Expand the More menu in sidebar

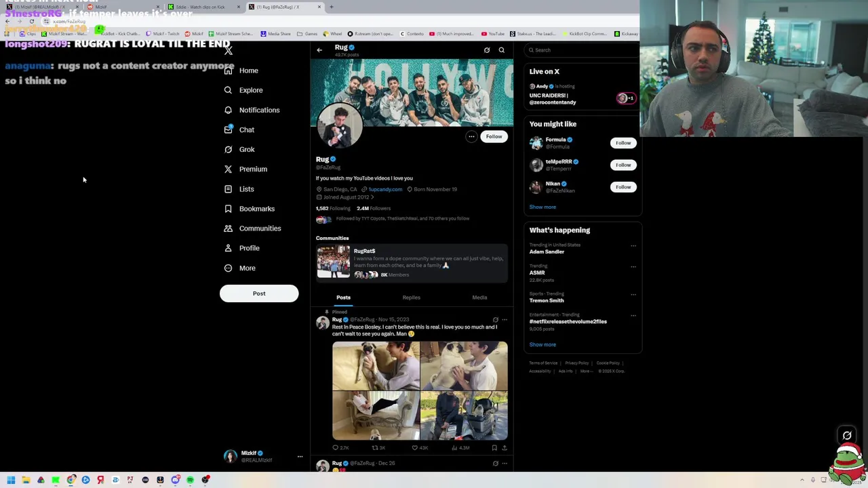tap(239, 268)
